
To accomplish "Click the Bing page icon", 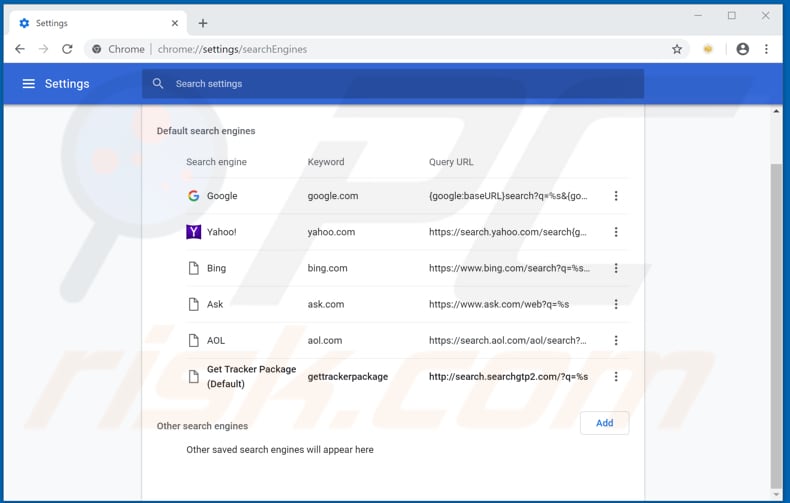I will point(193,268).
